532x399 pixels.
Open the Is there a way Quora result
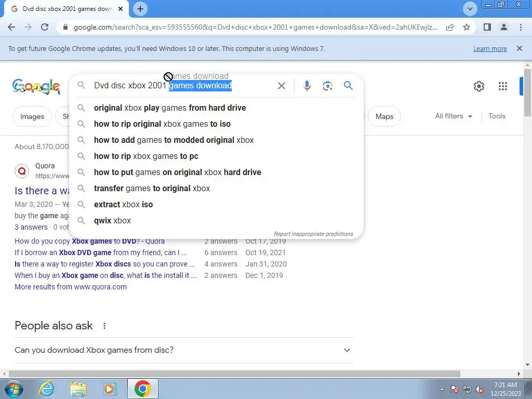coord(42,191)
